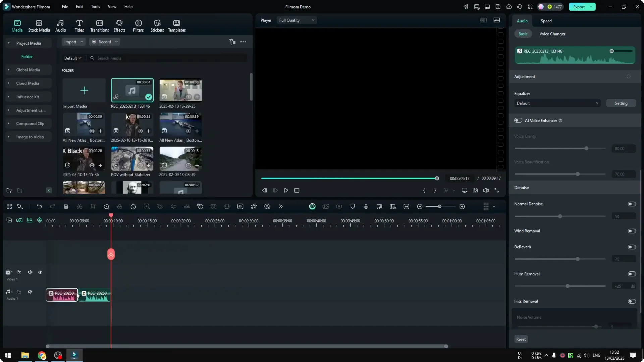Viewport: 644px width, 362px height.
Task: Adjust the timeline zoom slider
Action: (x=439, y=206)
